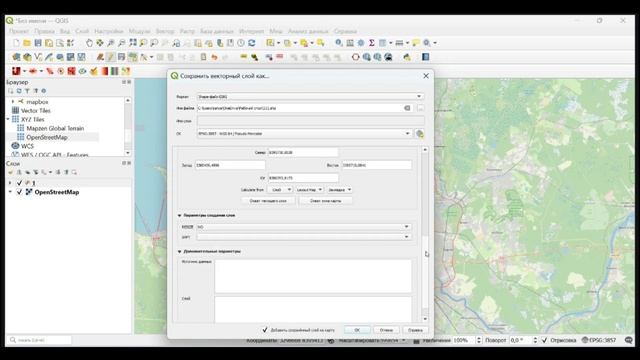Image resolution: width=640 pixels, height=360 pixels.
Task: Click the Python console icon
Action: click(x=407, y=57)
